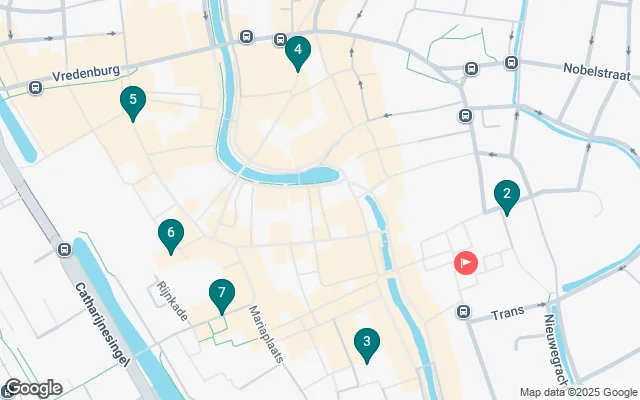
Task: Select marker 5 below Vredenburg
Action: pos(133,103)
